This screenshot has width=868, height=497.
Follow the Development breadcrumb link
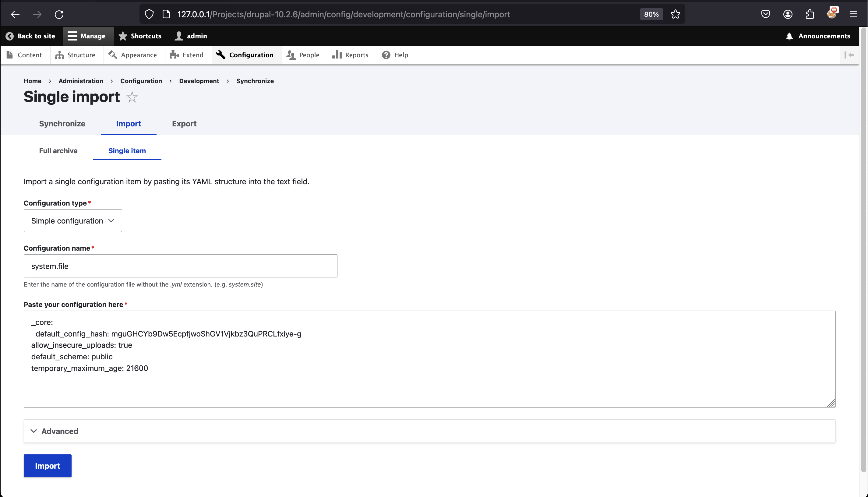point(199,81)
